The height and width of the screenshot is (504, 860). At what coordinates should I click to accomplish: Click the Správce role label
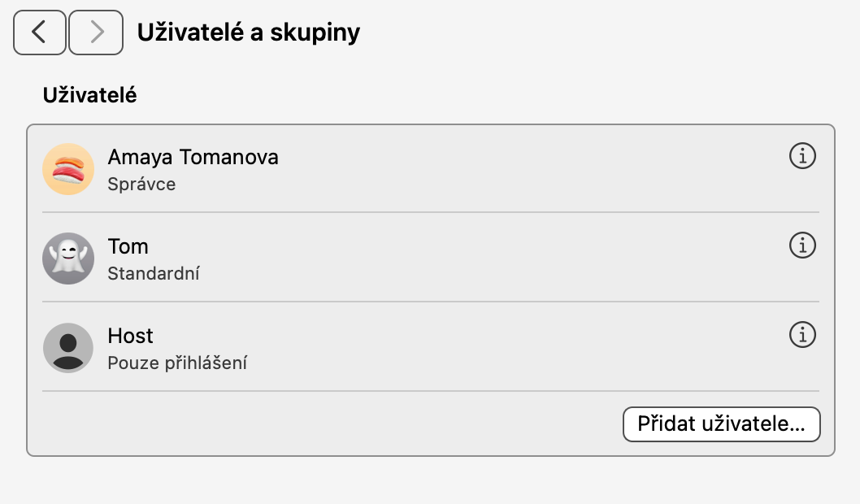[141, 185]
